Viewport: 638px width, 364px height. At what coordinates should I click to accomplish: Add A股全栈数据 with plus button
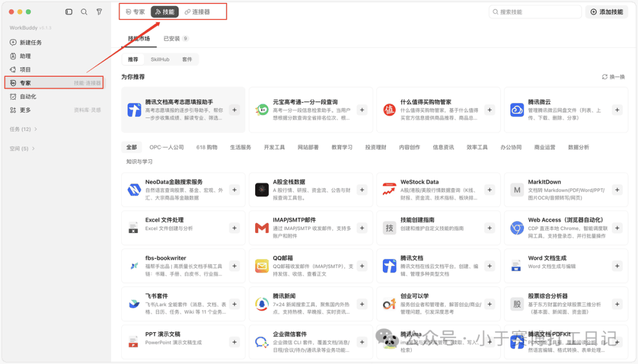tap(362, 190)
